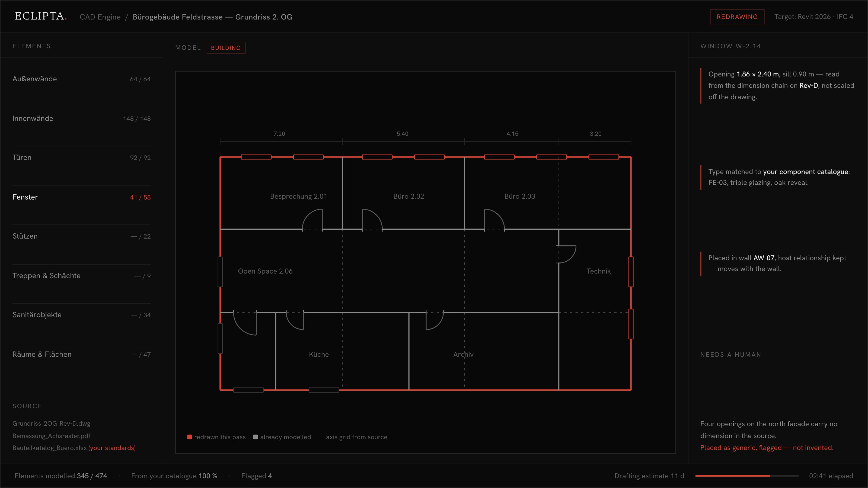Image resolution: width=868 pixels, height=488 pixels.
Task: Select the door of Büro 2.02
Action: pos(372,220)
